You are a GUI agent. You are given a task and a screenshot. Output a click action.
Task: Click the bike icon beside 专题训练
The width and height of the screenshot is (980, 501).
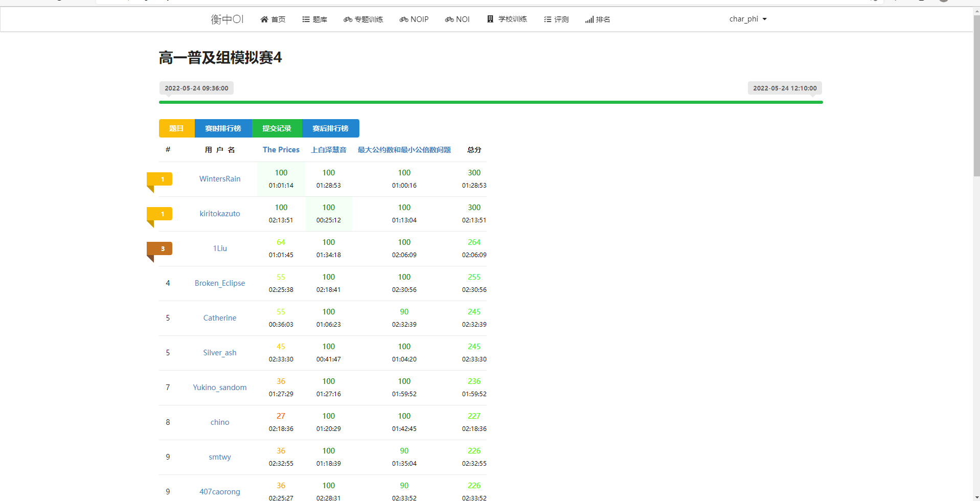(348, 19)
